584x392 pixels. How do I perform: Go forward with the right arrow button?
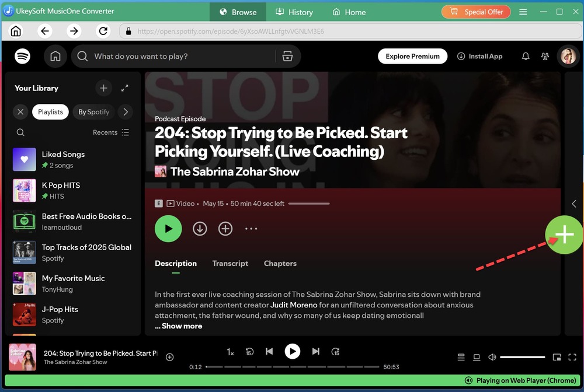point(74,31)
